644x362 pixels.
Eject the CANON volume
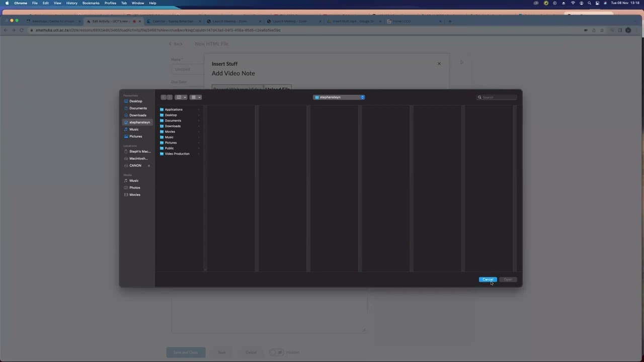(149, 165)
